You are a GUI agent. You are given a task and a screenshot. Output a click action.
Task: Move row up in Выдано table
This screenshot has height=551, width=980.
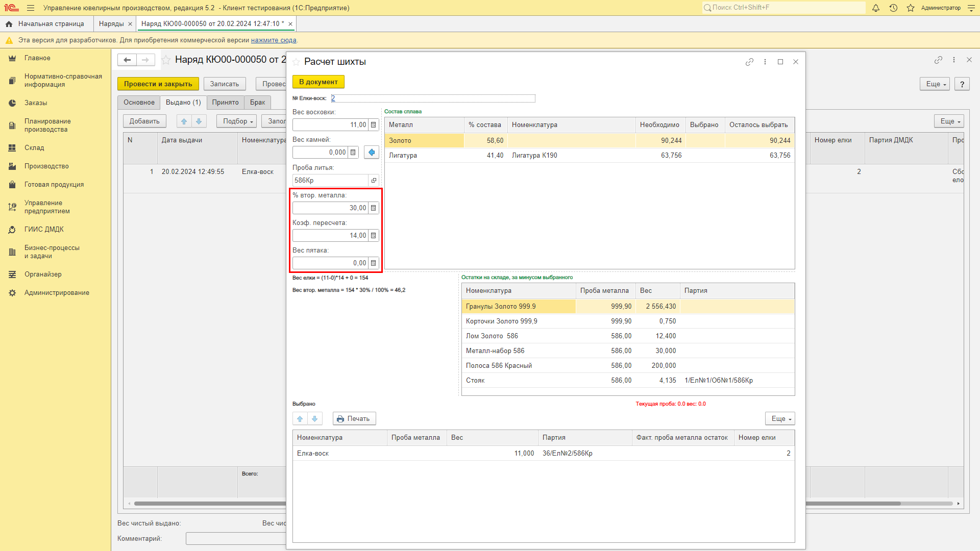(184, 121)
